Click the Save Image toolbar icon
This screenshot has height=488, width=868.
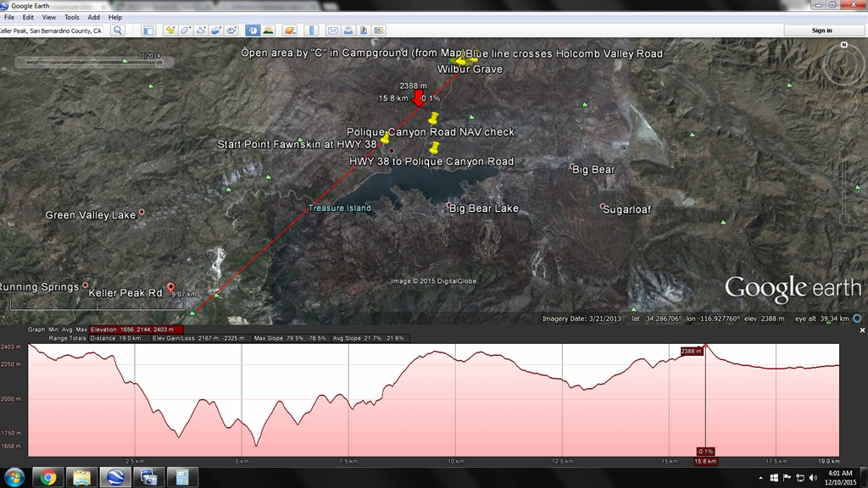pos(363,30)
